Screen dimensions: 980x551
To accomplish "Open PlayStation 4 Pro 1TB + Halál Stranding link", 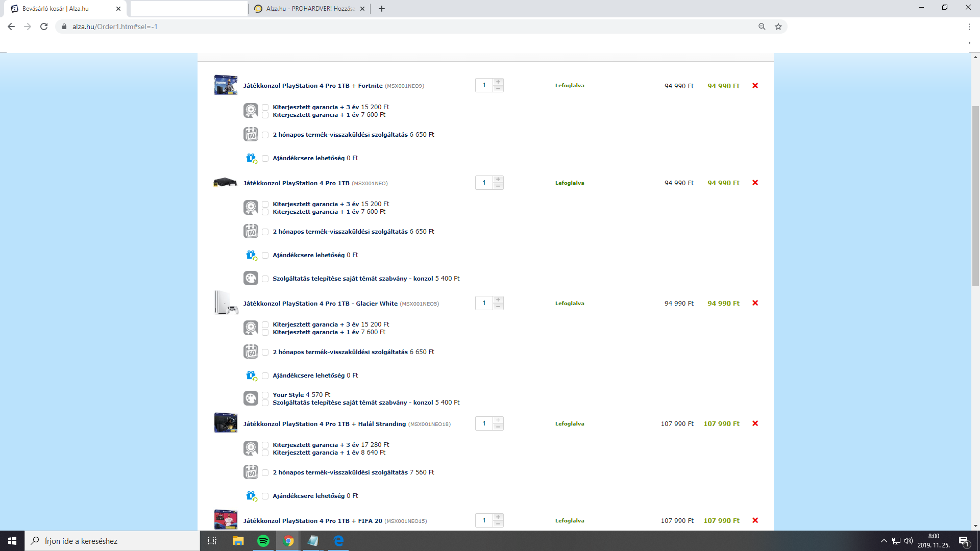I will (325, 424).
